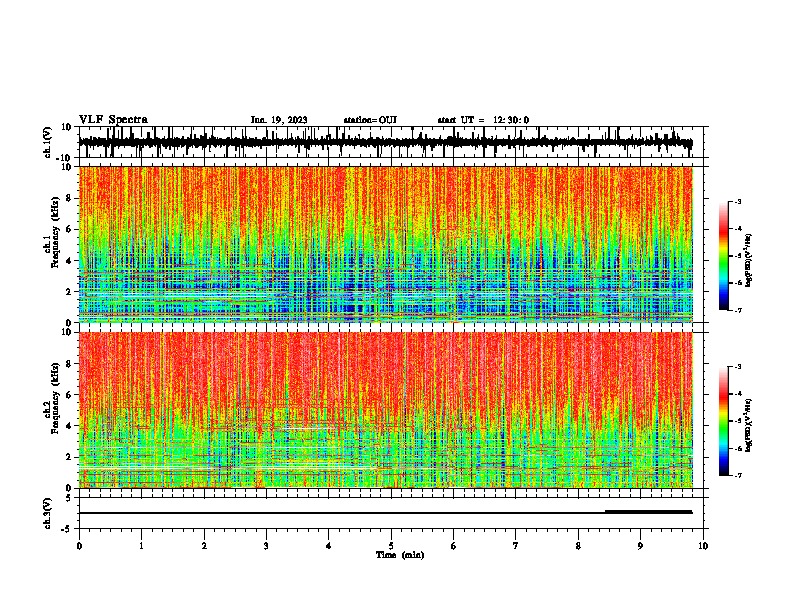The image size is (792, 612).
Task: Click the "ch.1(V)" waveform axis label
Action: (x=47, y=142)
